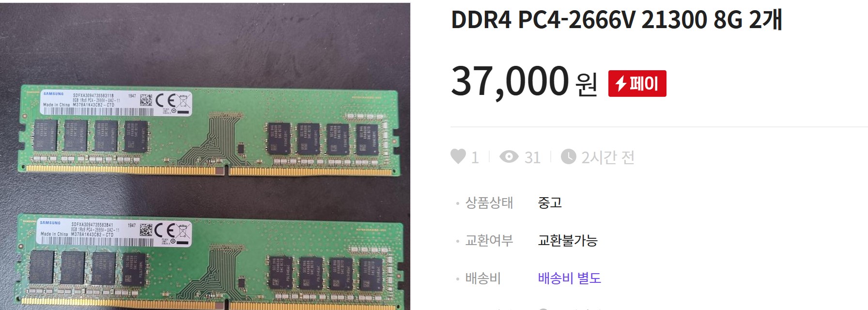Click the 배송비 label

pos(483,278)
